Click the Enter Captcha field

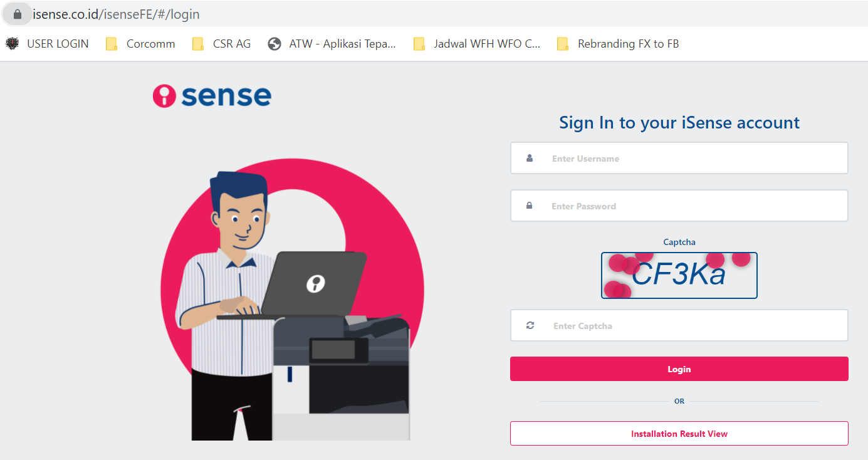click(679, 325)
